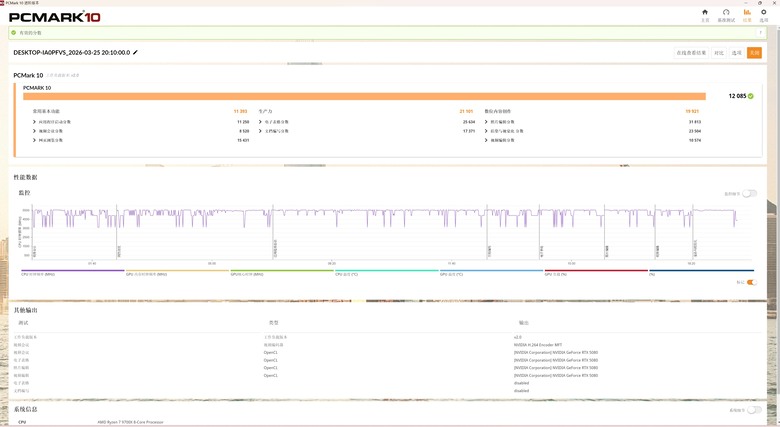The image size is (780, 427).
Task: Click the green checkmark beside 12 085
Action: pyautogui.click(x=751, y=96)
